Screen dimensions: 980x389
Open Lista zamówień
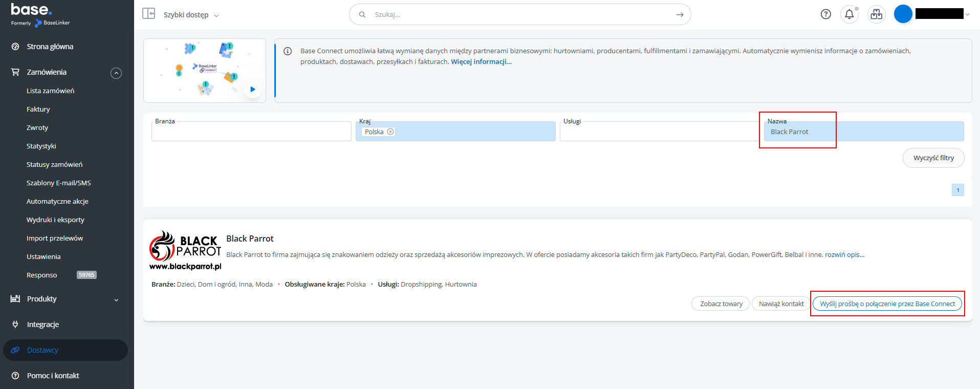[50, 91]
